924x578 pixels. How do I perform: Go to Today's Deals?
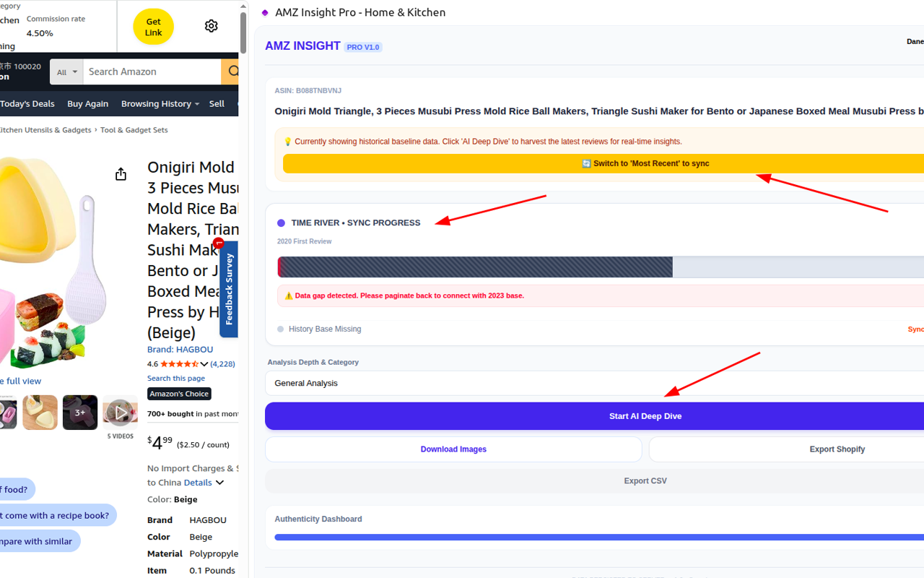tap(27, 104)
